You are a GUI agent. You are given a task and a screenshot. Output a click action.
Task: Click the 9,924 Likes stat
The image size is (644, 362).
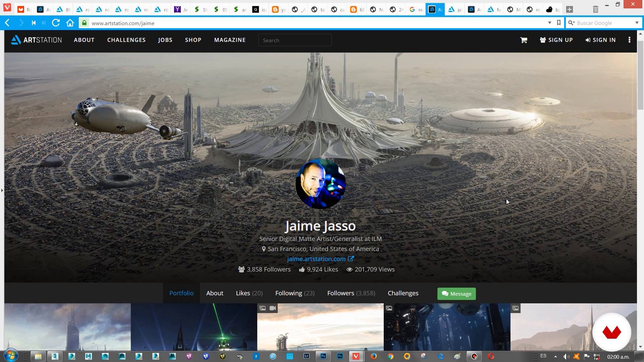(x=319, y=269)
